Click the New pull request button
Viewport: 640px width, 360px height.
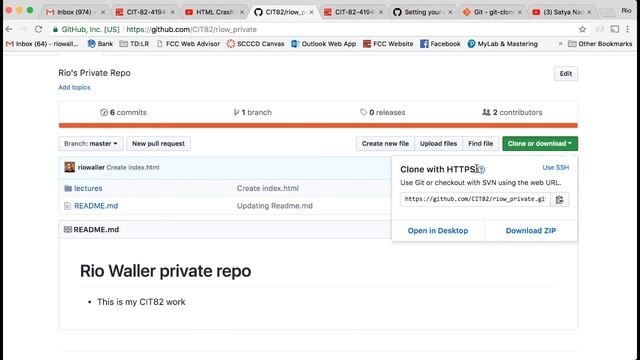[x=158, y=144]
